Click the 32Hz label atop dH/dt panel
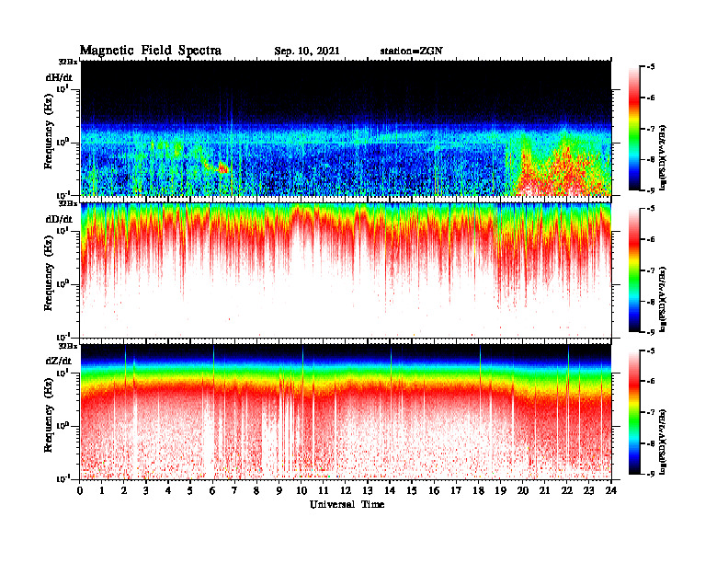This screenshot has width=728, height=563. (x=68, y=62)
